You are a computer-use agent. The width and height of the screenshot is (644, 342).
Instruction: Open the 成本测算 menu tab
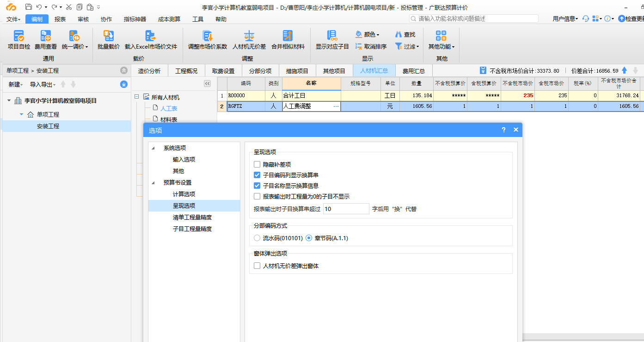tap(169, 19)
